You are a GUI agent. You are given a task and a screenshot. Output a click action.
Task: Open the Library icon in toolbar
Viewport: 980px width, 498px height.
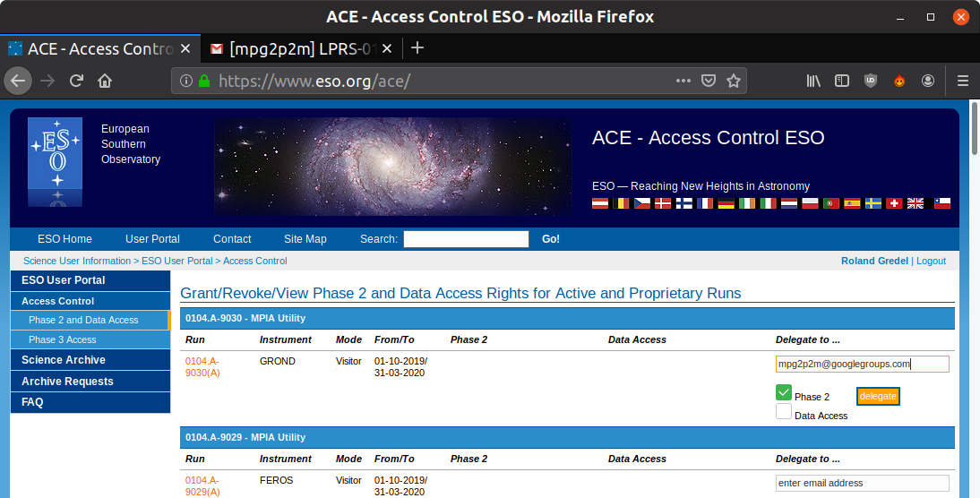(813, 81)
